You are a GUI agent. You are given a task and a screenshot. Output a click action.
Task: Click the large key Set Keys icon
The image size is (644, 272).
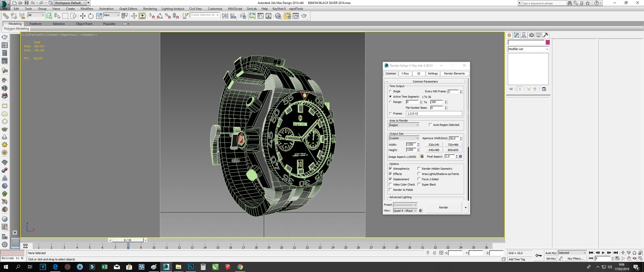click(539, 256)
